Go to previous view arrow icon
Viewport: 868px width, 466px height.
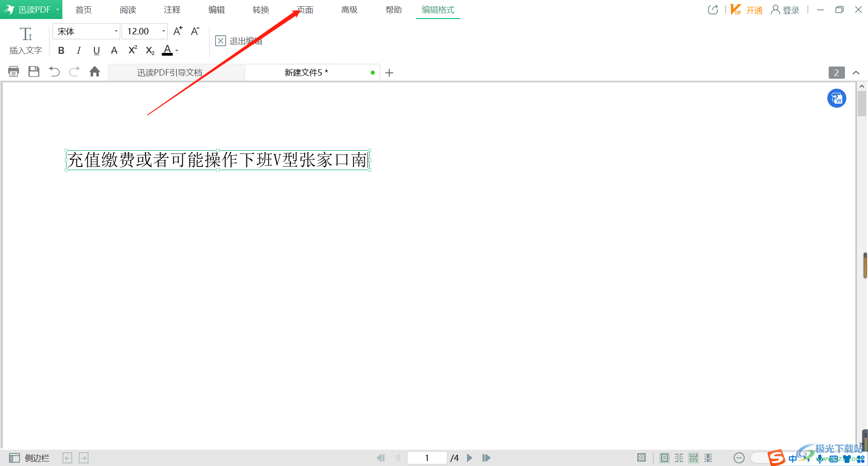point(67,458)
